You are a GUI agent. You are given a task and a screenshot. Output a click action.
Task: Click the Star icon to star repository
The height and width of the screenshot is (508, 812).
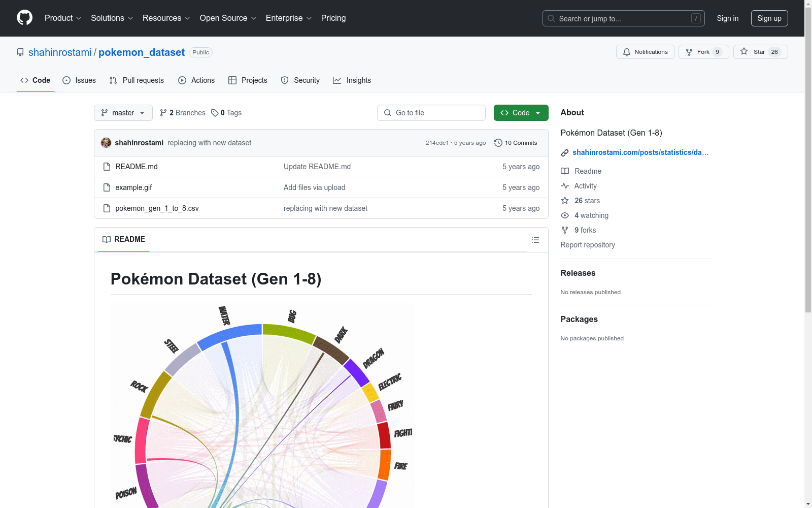click(x=744, y=52)
